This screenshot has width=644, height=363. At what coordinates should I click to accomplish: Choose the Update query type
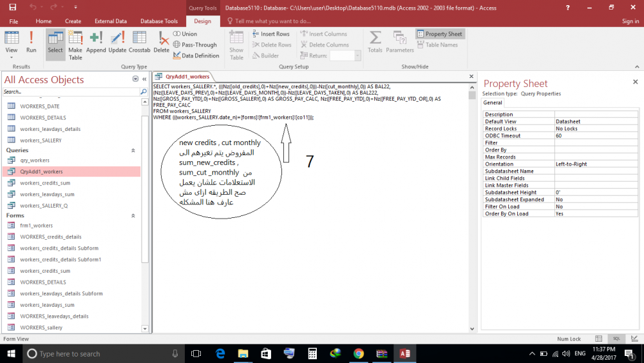tap(117, 42)
